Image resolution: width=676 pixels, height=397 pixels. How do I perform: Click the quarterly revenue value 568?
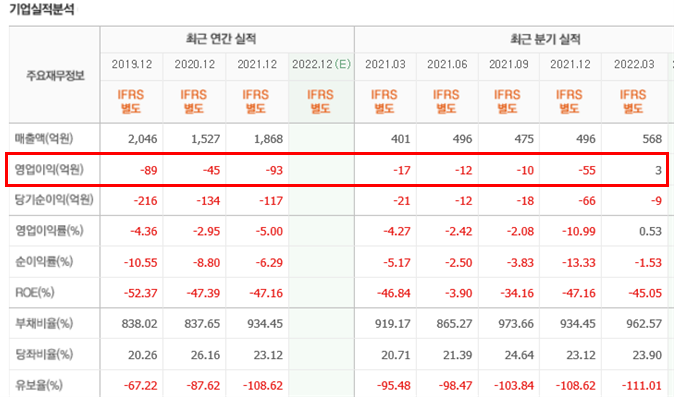[x=652, y=139]
